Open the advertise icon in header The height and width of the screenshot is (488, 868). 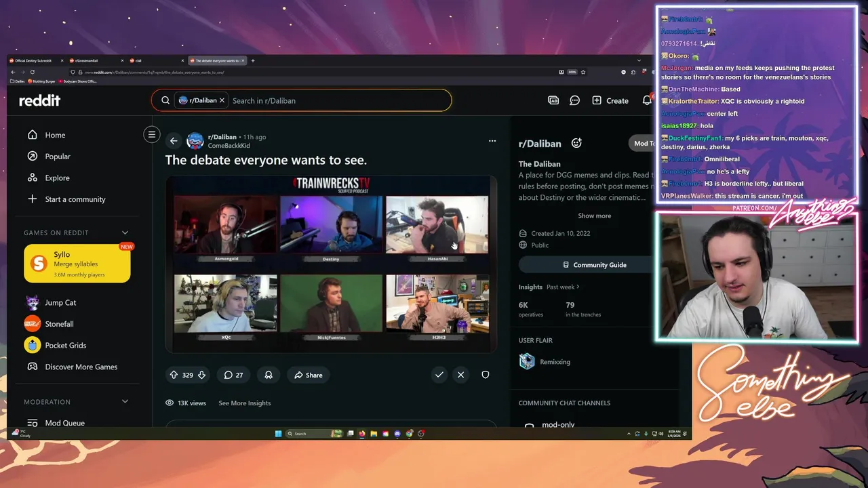coord(553,100)
